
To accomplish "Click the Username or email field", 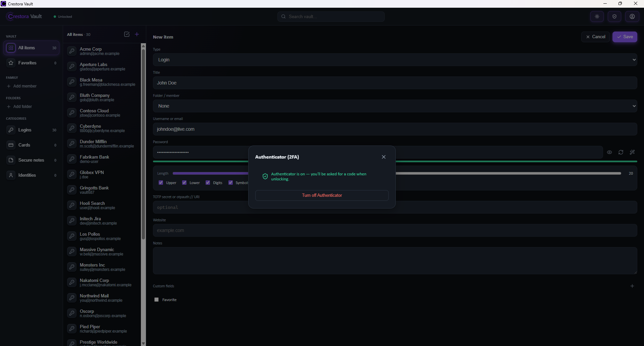I will click(x=395, y=129).
